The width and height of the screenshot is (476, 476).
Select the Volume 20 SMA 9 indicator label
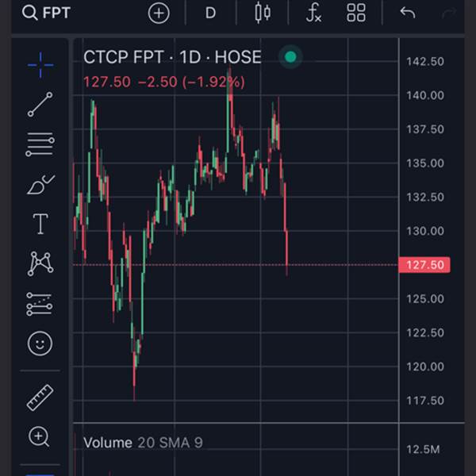click(x=143, y=443)
